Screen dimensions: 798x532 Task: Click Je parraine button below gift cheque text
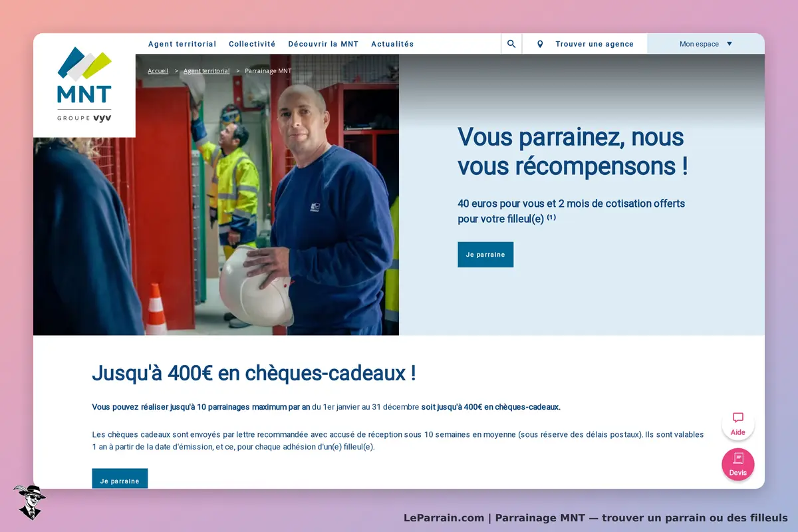pos(120,479)
